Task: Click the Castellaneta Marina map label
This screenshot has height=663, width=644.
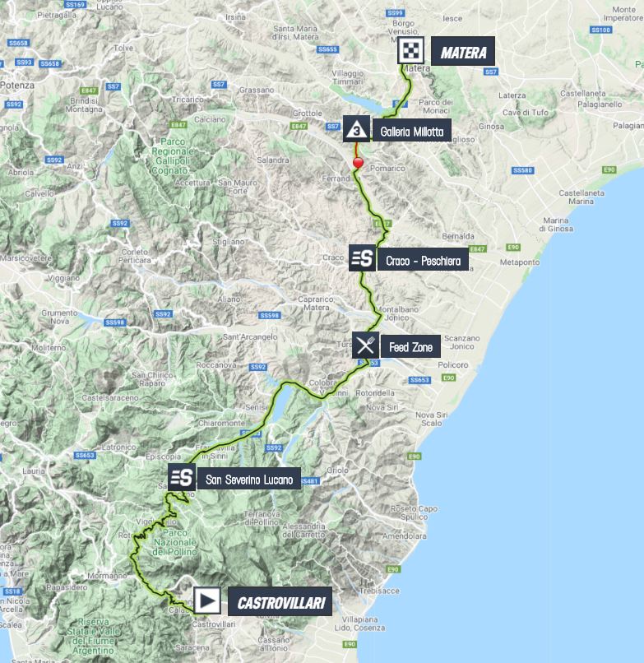Action: pos(581,197)
